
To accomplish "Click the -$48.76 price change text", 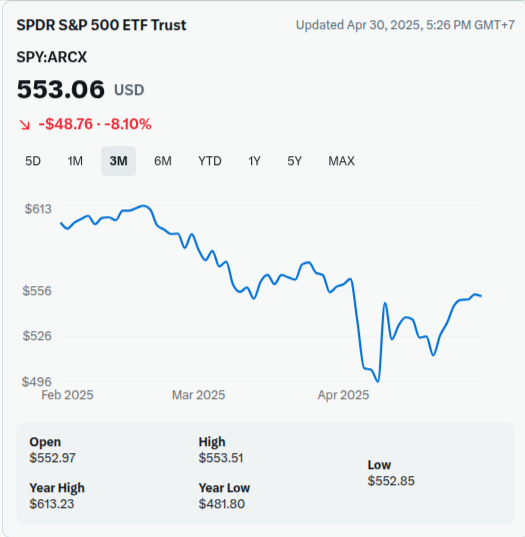I will [65, 124].
